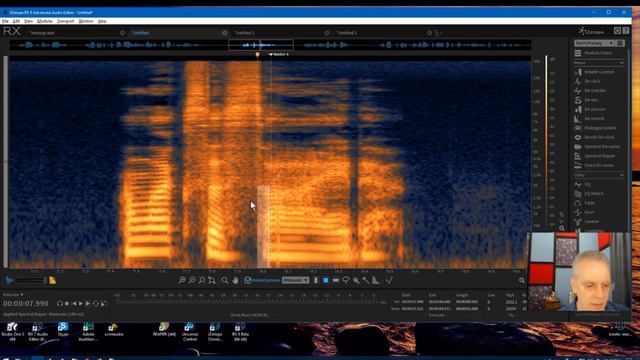Click the Zoom Out magnifier icon
The height and width of the screenshot is (360, 640).
point(192,280)
